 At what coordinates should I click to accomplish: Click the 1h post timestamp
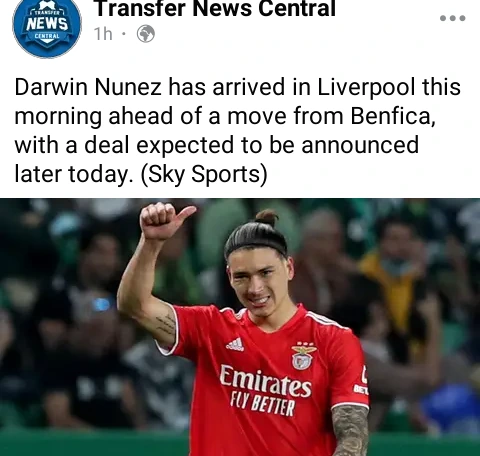[x=103, y=34]
